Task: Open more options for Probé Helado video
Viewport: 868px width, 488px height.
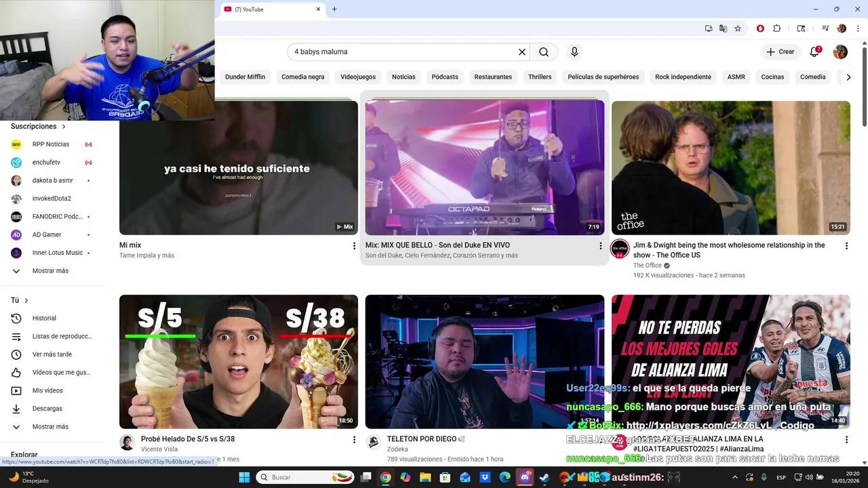Action: (354, 440)
